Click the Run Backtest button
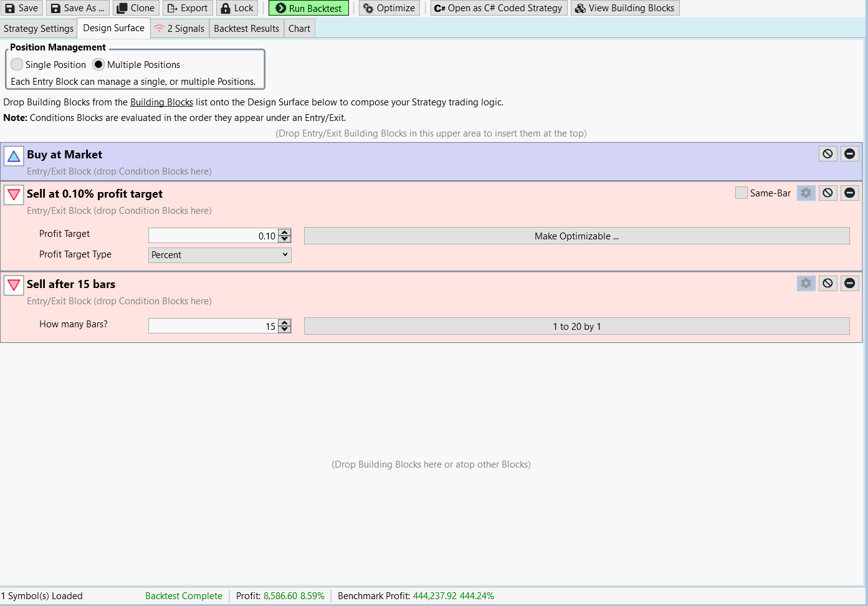 pyautogui.click(x=308, y=8)
